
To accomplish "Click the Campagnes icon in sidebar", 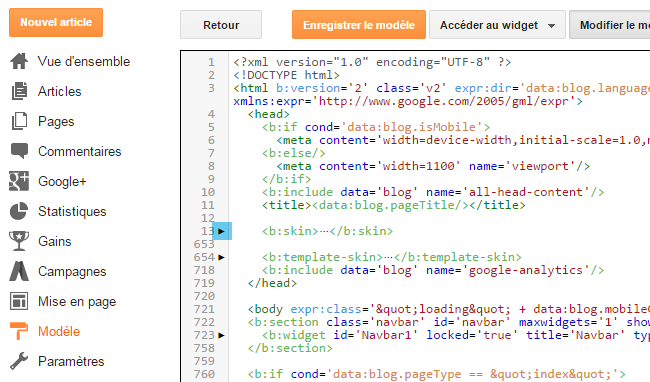I will [x=19, y=271].
